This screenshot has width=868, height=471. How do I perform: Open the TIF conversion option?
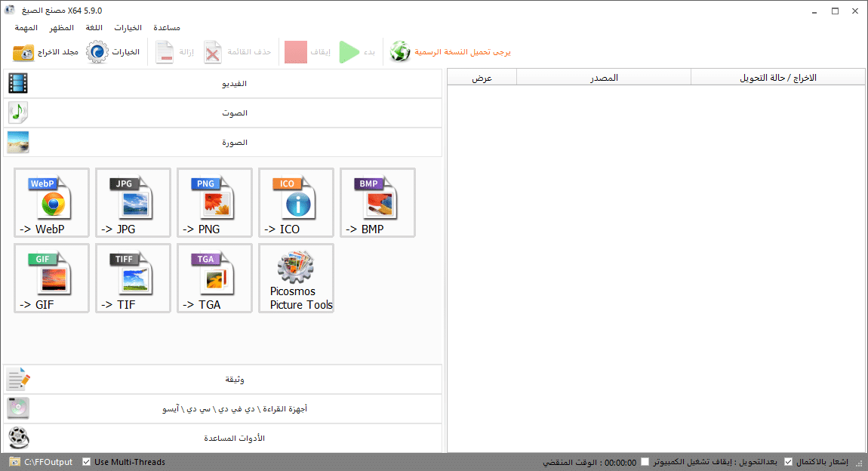pyautogui.click(x=133, y=278)
